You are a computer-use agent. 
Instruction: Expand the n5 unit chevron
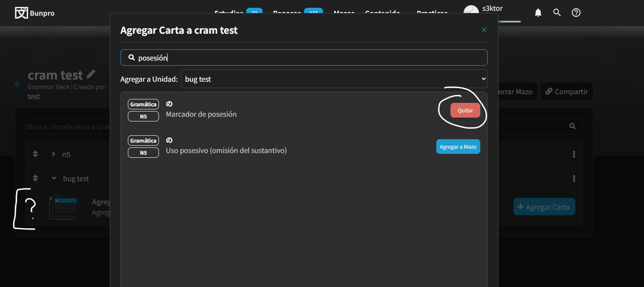click(x=54, y=154)
